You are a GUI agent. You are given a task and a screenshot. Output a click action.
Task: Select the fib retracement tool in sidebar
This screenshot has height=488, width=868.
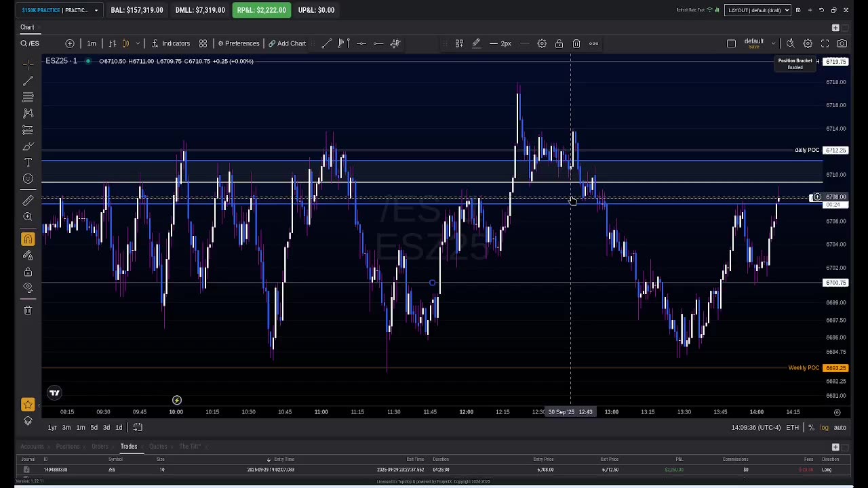click(28, 98)
